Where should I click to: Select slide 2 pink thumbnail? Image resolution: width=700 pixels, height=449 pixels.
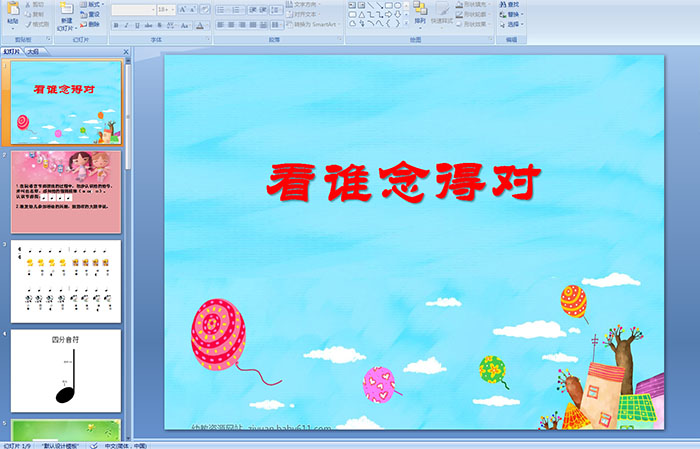66,192
